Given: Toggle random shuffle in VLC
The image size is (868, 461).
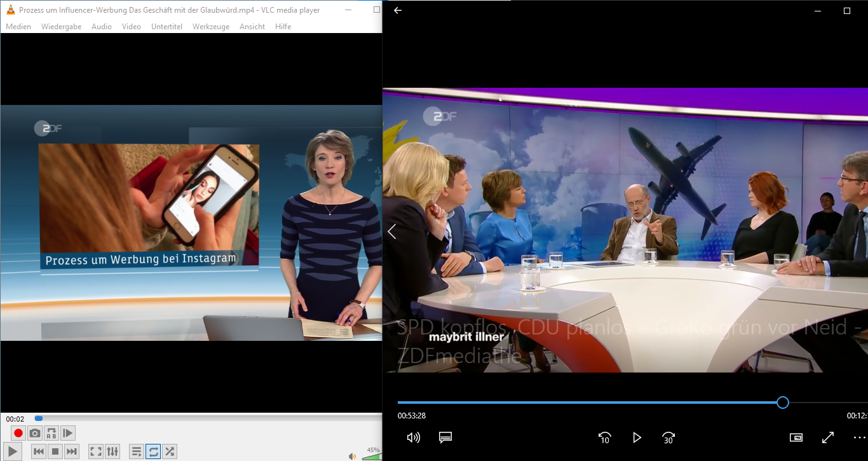Looking at the screenshot, I should pos(170,451).
